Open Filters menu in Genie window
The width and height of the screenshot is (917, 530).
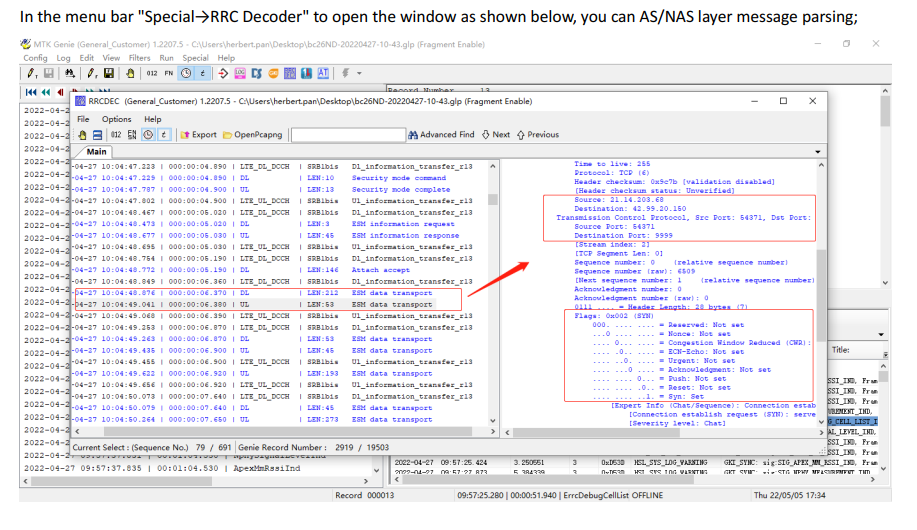[139, 58]
